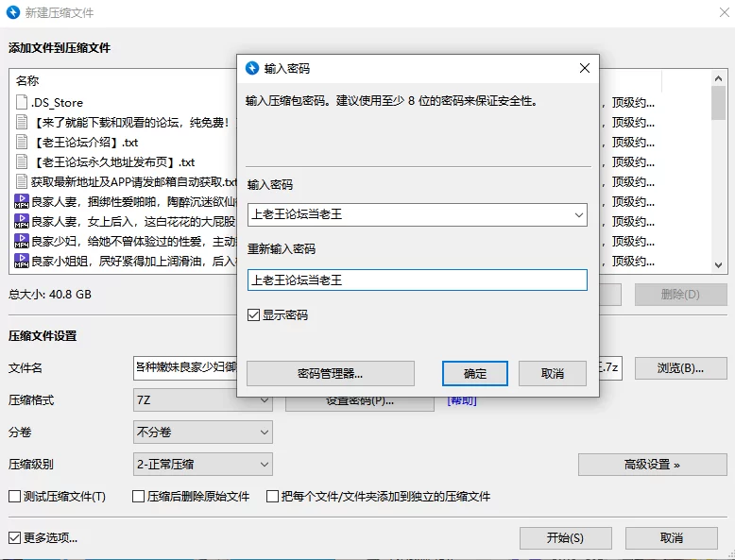
Task: Click the 开始(S) button
Action: point(565,538)
